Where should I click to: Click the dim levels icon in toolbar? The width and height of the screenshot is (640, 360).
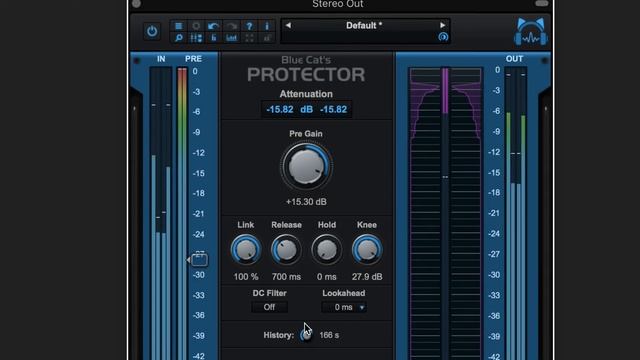point(267,38)
